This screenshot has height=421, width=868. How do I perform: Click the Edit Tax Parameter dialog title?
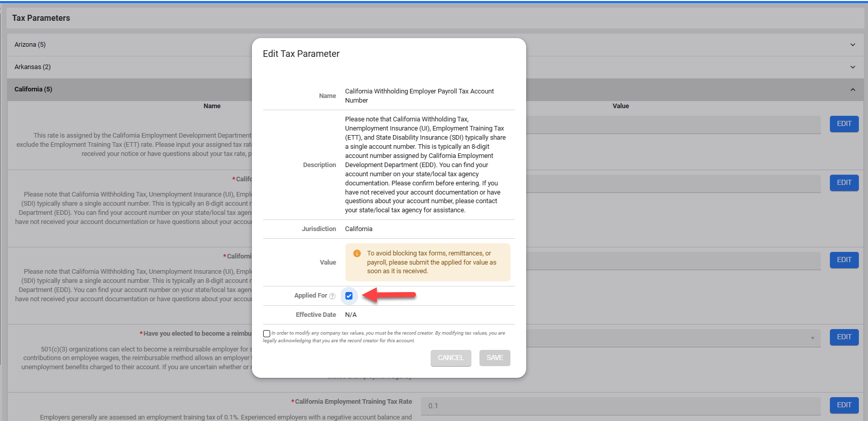coord(301,54)
